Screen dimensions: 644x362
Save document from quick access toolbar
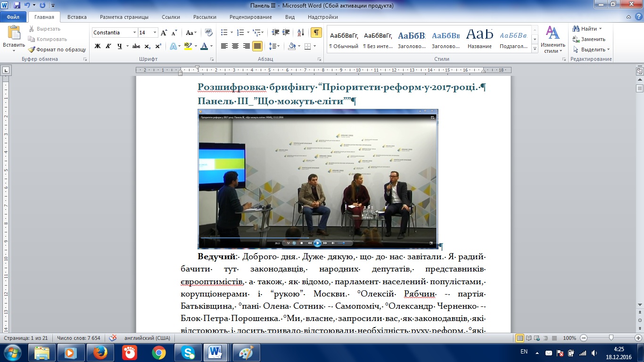[17, 5]
